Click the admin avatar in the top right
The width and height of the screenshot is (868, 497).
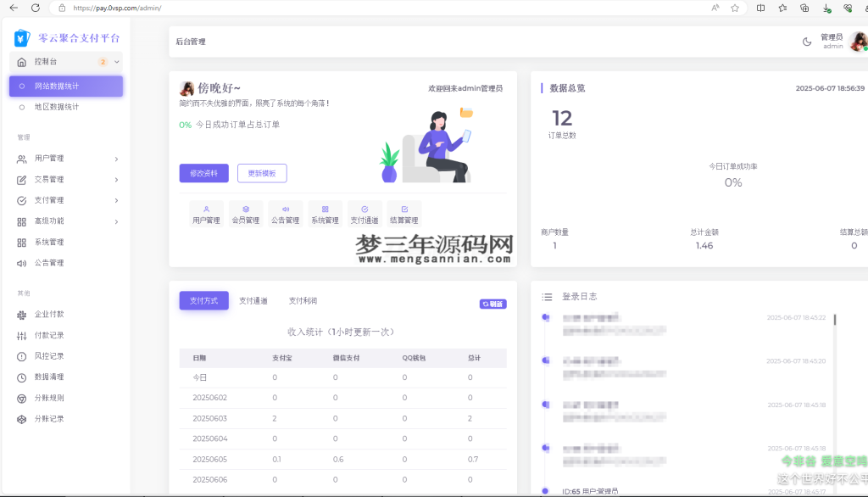[860, 40]
